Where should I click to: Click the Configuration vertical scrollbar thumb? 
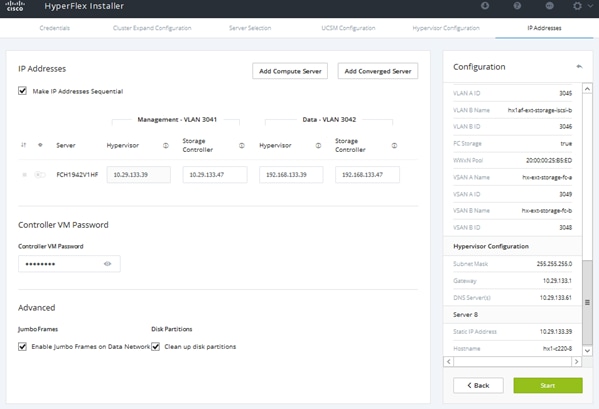587,302
